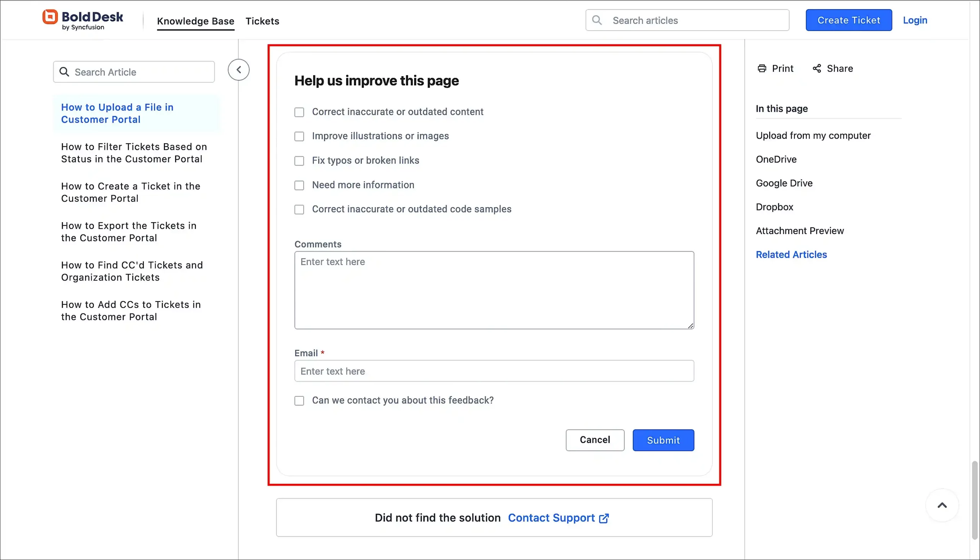Jump to OneDrive section
The height and width of the screenshot is (560, 980).
pyautogui.click(x=776, y=159)
